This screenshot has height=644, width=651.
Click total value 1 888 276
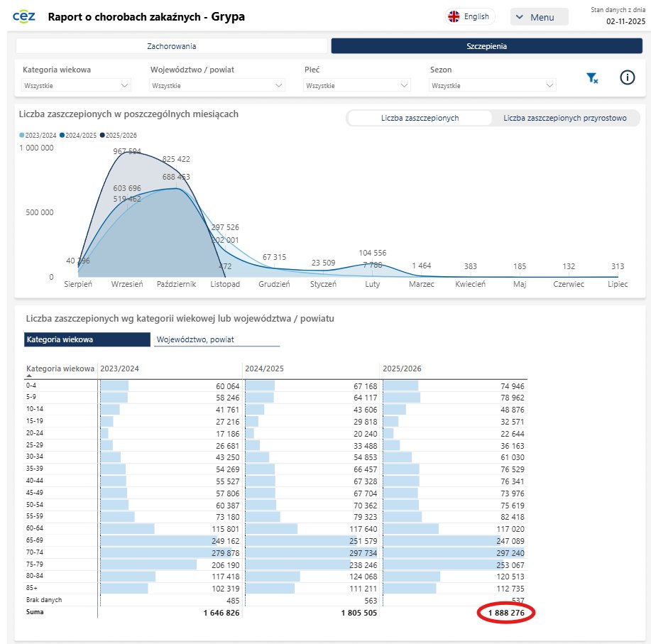[506, 613]
